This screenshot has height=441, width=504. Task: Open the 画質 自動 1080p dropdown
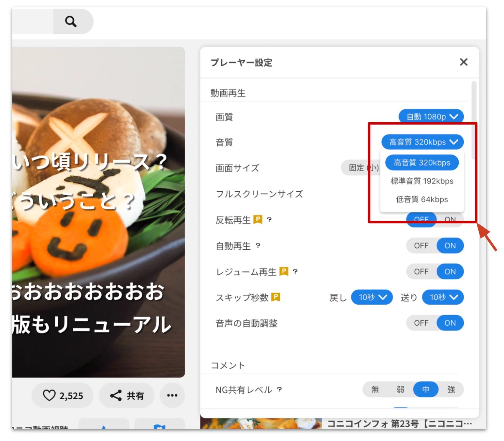431,117
